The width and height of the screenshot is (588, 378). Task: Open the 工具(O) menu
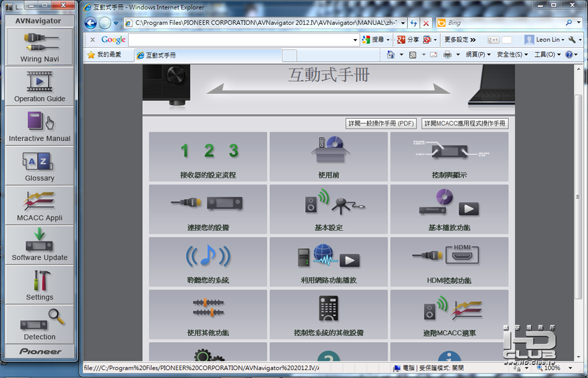point(547,54)
